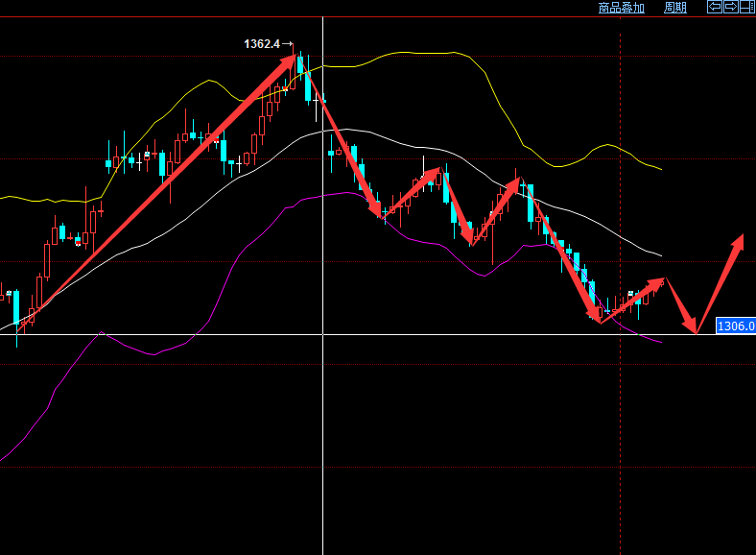Select the downward projection arrow to 1306.0
The width and height of the screenshot is (756, 555).
click(681, 305)
